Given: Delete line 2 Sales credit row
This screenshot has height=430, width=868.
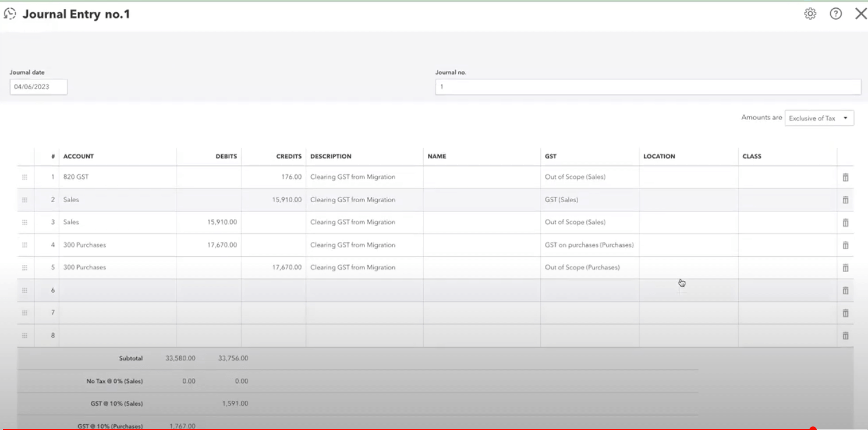Looking at the screenshot, I should (845, 200).
